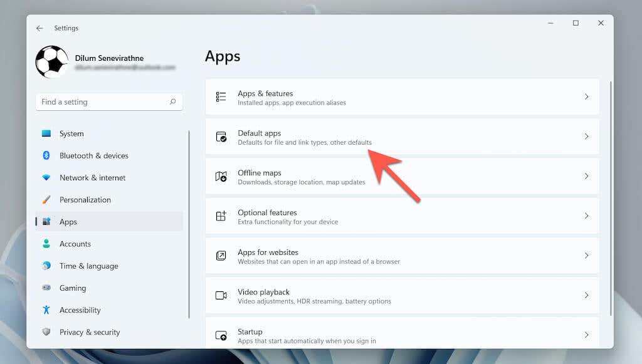Expand Video playback chevron
642x364 pixels.
[586, 295]
